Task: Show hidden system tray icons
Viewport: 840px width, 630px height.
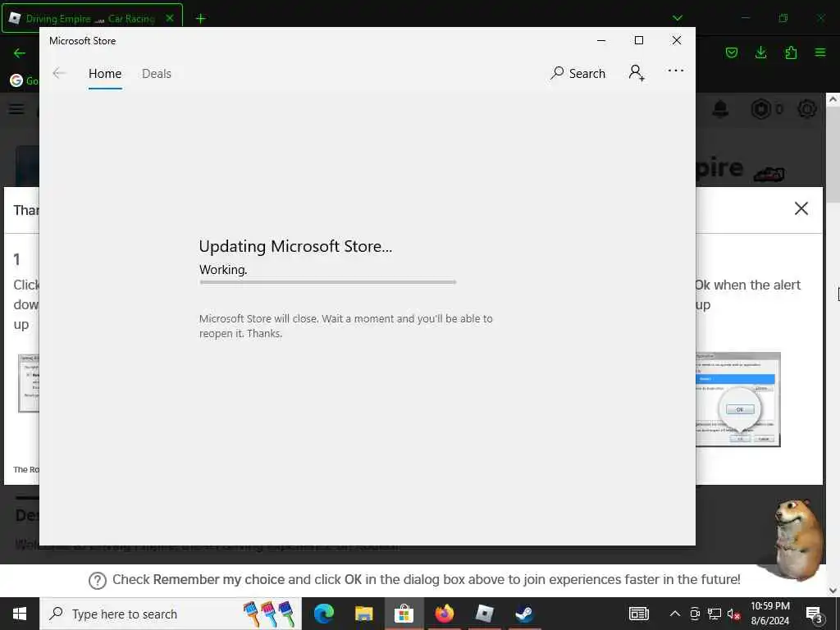Action: click(x=675, y=614)
